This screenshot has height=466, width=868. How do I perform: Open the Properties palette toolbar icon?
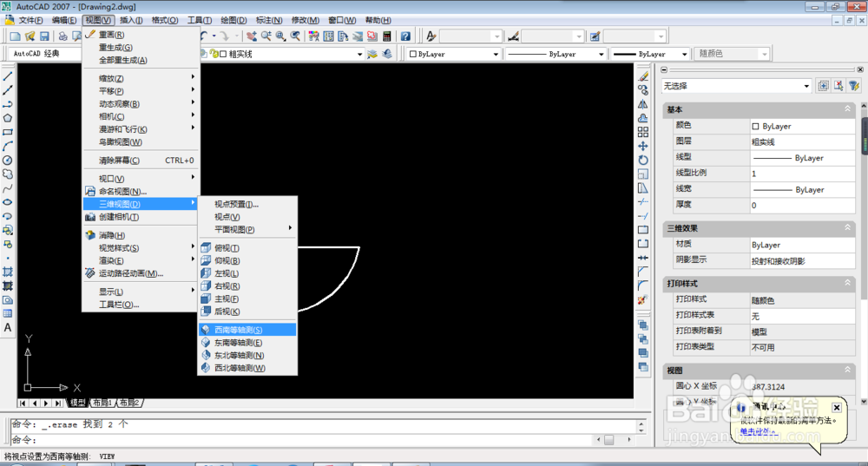[x=314, y=36]
